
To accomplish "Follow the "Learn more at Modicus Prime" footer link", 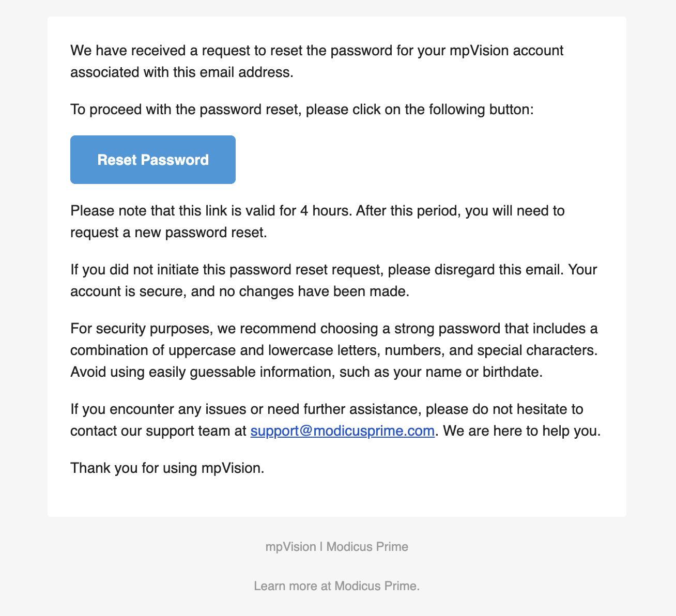I will pos(337,586).
